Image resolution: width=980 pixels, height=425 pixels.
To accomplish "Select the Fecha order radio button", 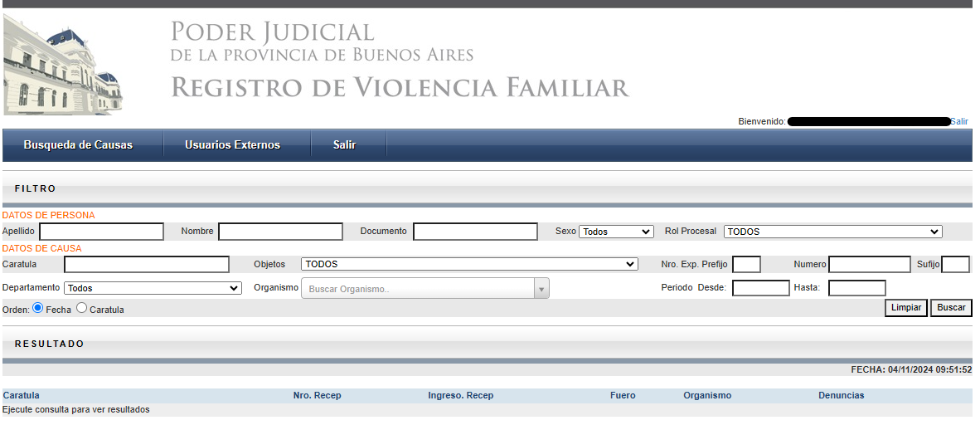I will 37,308.
